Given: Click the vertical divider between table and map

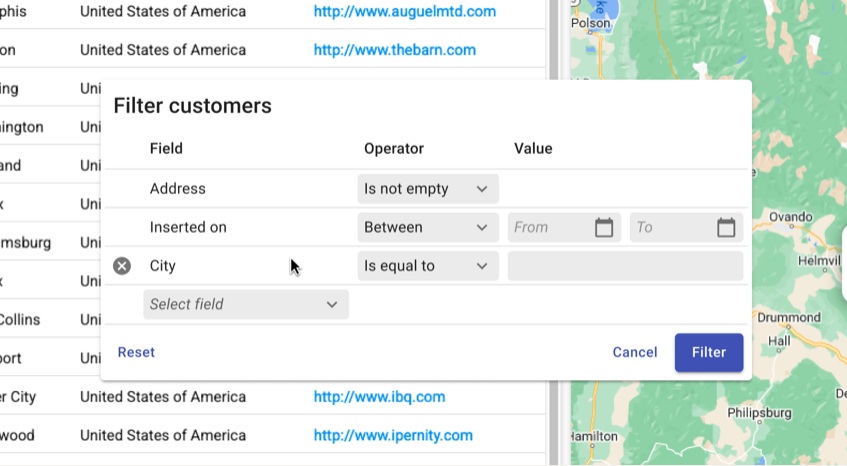Looking at the screenshot, I should click(x=554, y=233).
